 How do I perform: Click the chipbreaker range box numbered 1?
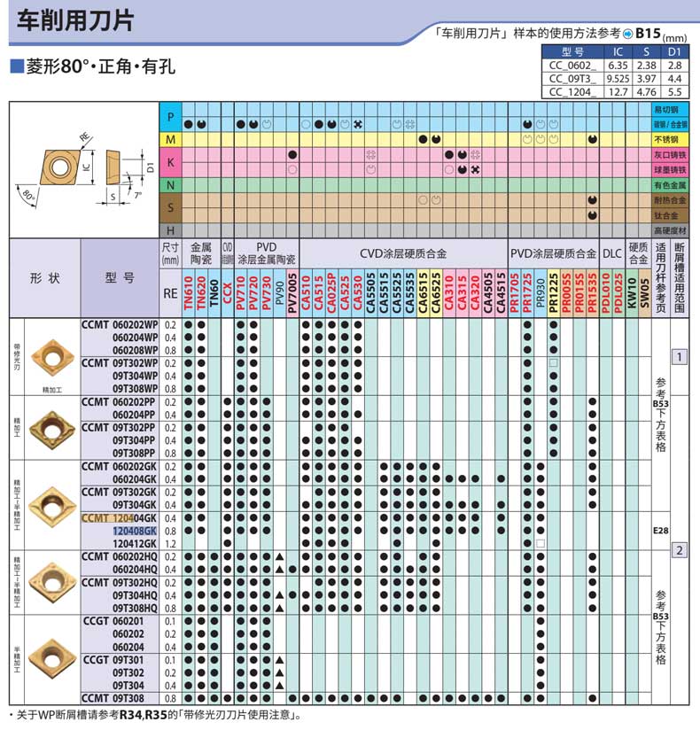pyautogui.click(x=680, y=357)
